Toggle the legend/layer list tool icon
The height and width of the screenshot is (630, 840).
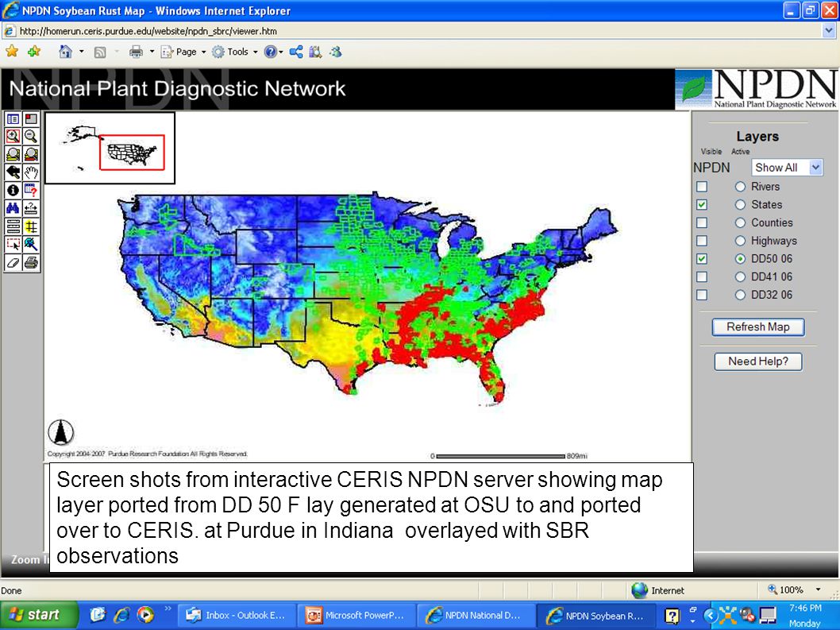[x=13, y=119]
